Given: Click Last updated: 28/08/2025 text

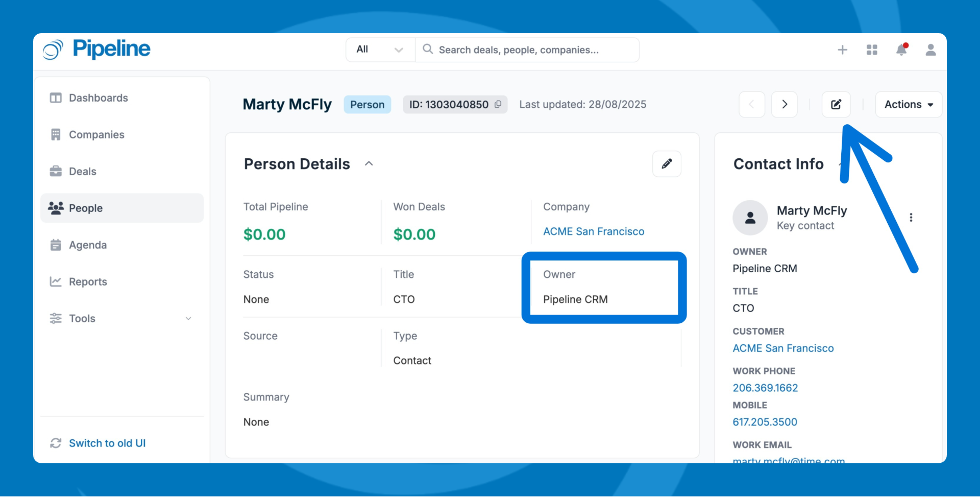Looking at the screenshot, I should [x=583, y=104].
